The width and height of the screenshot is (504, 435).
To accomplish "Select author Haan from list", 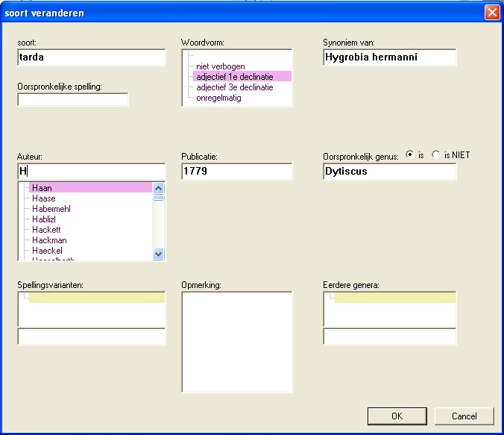I will [x=42, y=188].
